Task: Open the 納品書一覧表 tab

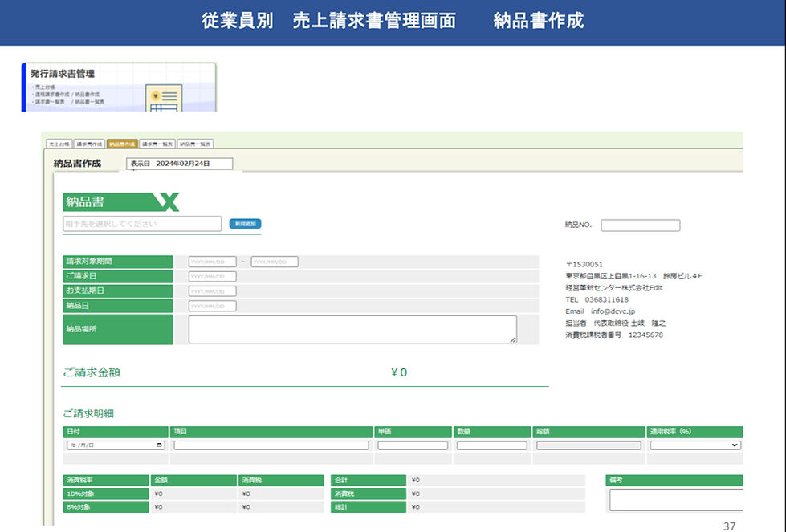Action: pyautogui.click(x=195, y=144)
